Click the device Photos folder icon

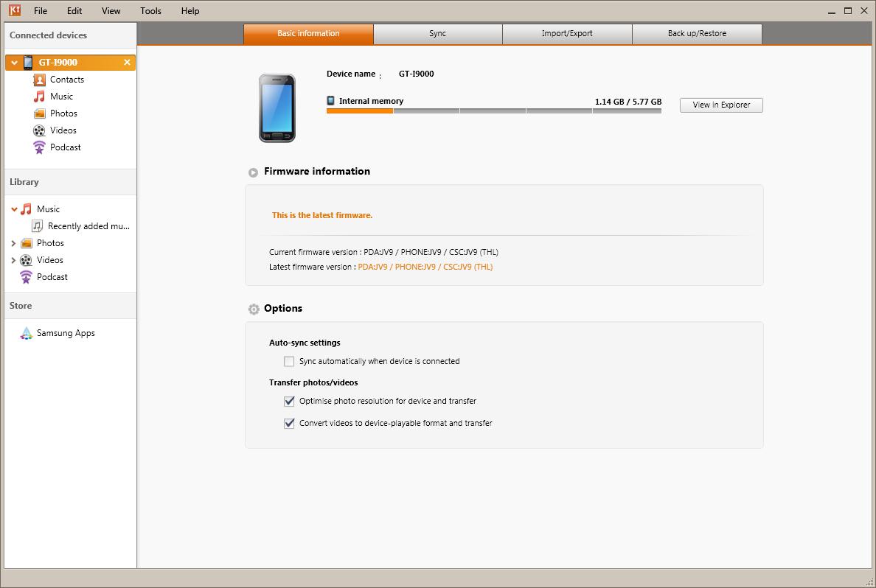pyautogui.click(x=39, y=114)
